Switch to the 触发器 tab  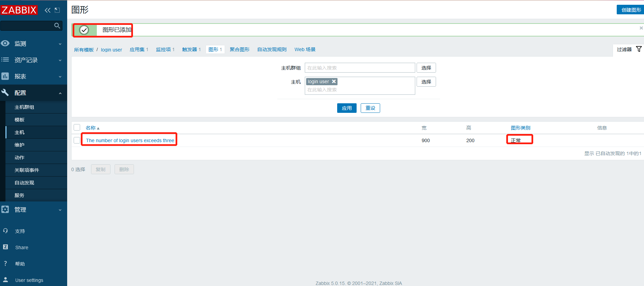pos(190,49)
